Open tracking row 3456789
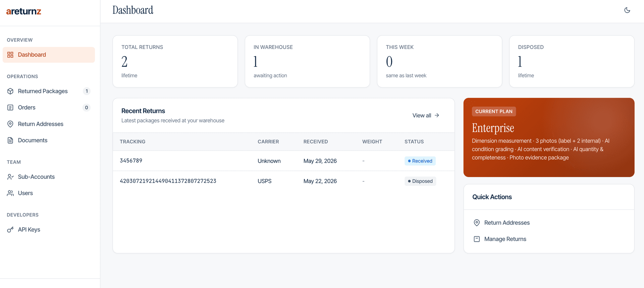The width and height of the screenshot is (644, 288). click(x=283, y=161)
